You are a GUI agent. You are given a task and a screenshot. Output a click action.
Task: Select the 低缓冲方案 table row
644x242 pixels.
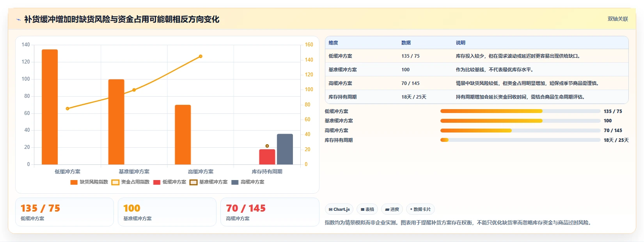point(477,56)
